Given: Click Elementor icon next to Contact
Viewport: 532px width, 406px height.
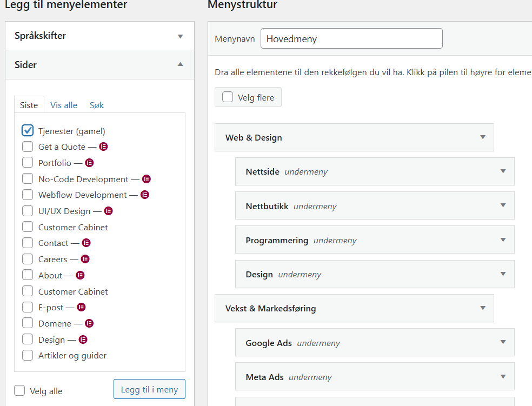Looking at the screenshot, I should tap(86, 243).
